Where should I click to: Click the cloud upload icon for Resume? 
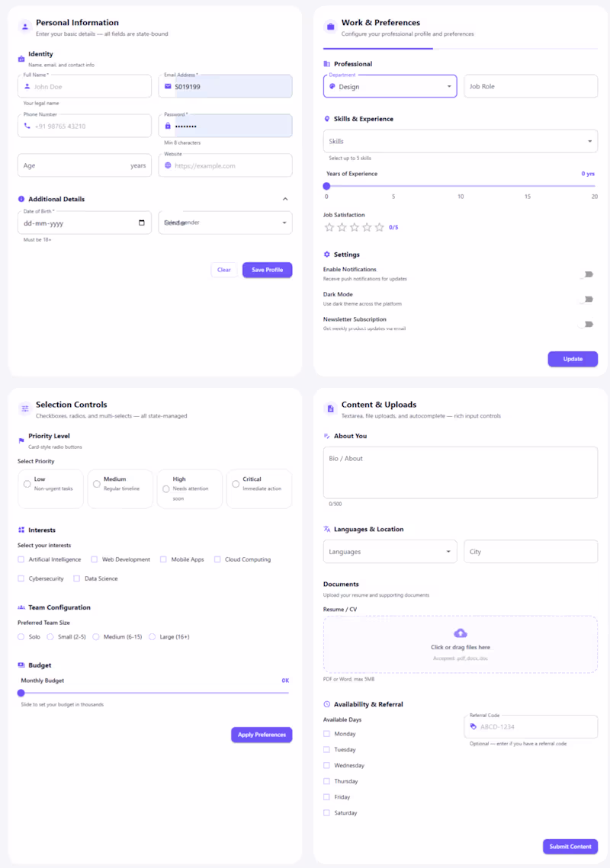click(461, 633)
